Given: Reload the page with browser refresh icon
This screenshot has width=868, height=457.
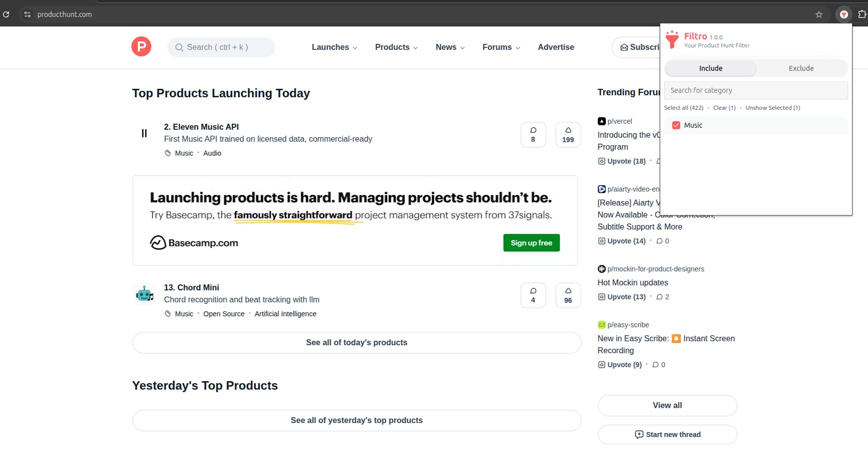Looking at the screenshot, I should click(6, 14).
